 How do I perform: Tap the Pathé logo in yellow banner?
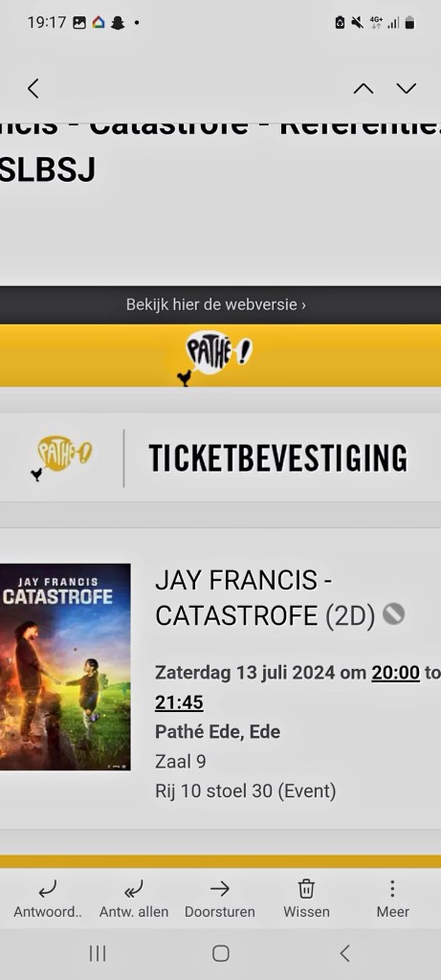214,358
